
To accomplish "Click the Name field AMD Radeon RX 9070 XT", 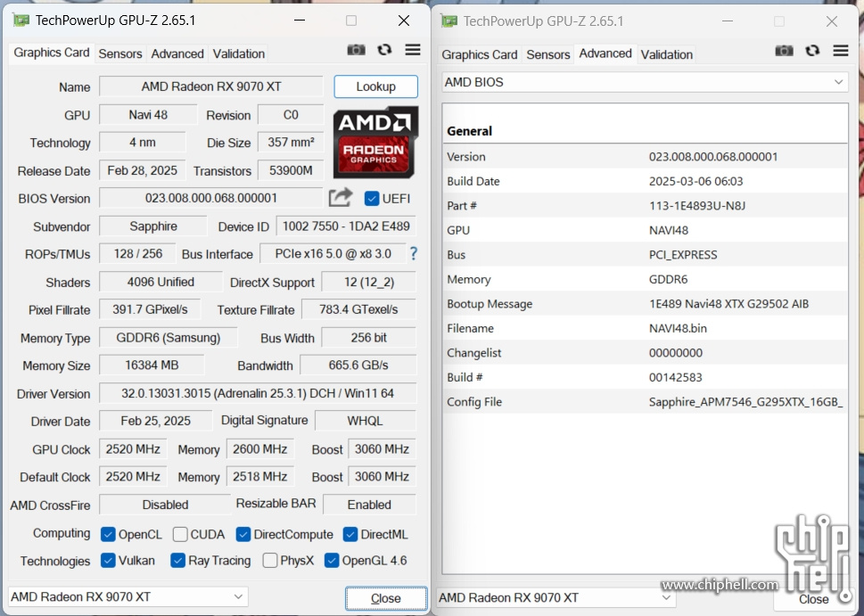I will pyautogui.click(x=211, y=86).
